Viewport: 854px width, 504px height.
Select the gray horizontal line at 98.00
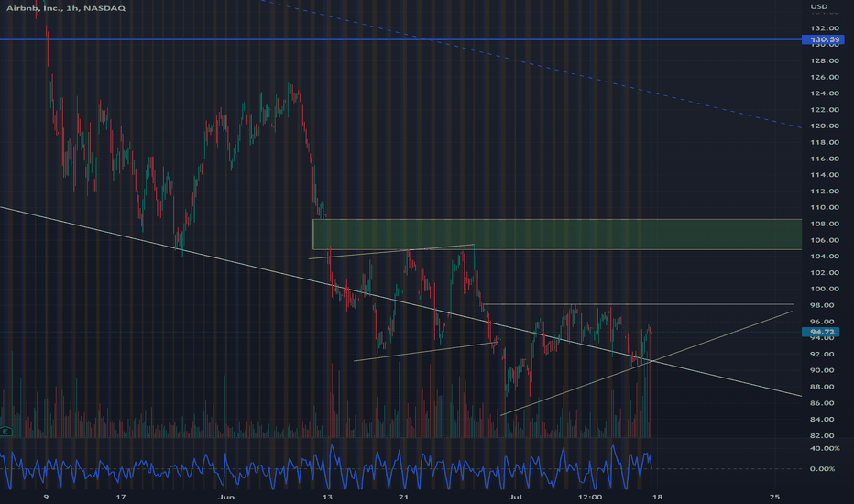(x=637, y=304)
